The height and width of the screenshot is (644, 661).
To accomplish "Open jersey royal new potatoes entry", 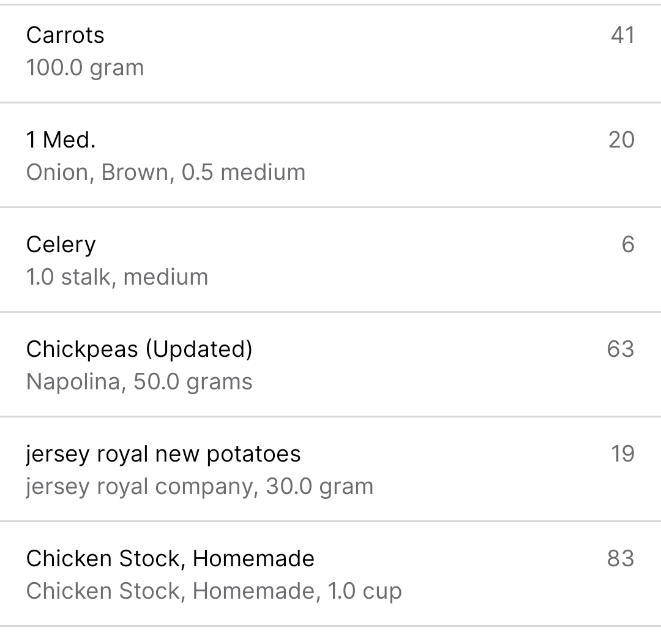I will click(330, 469).
